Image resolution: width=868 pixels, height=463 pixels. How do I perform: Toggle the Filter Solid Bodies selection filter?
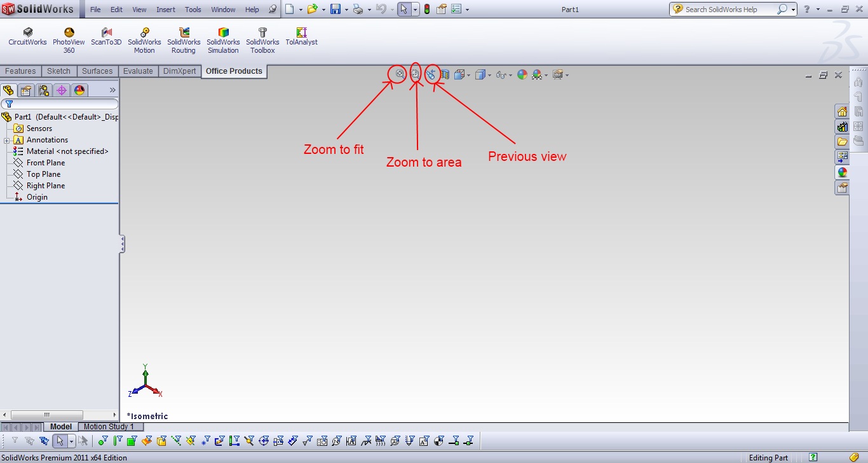click(x=161, y=441)
